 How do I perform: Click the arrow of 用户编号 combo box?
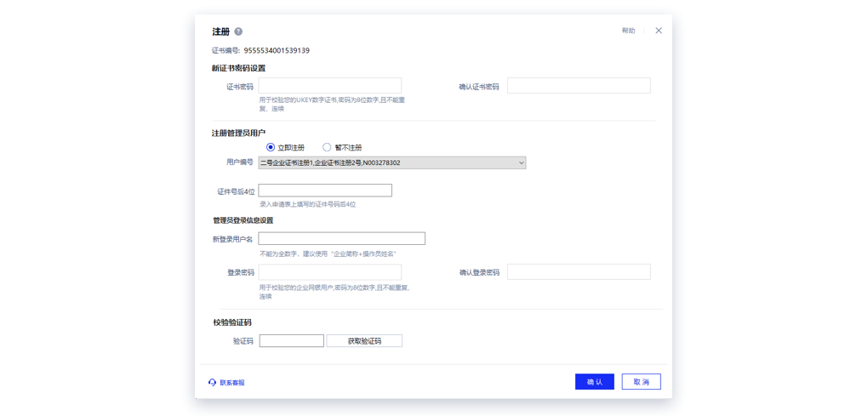point(521,162)
